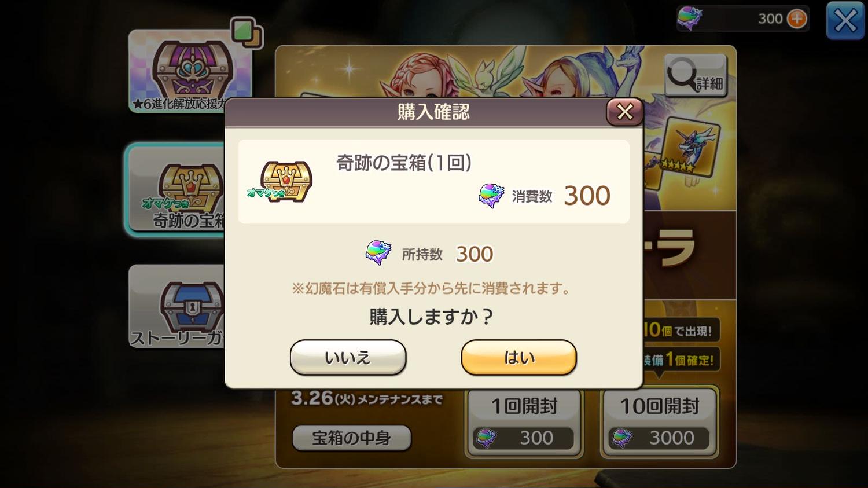Decline purchase with いいえ button
This screenshot has height=488, width=868.
(x=348, y=357)
